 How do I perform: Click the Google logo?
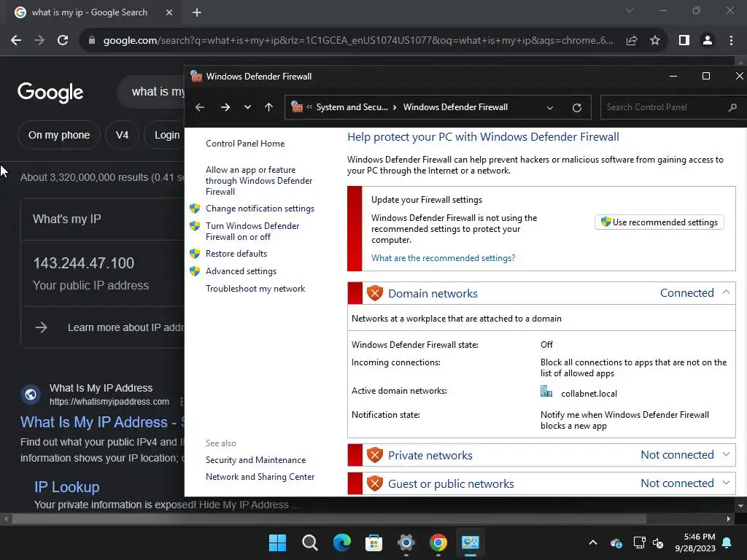tap(50, 92)
